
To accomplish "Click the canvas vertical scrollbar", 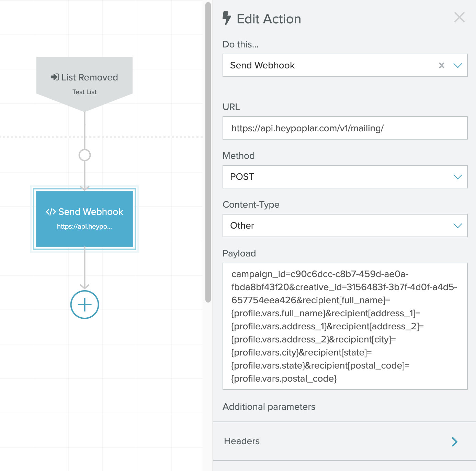I will [x=208, y=152].
